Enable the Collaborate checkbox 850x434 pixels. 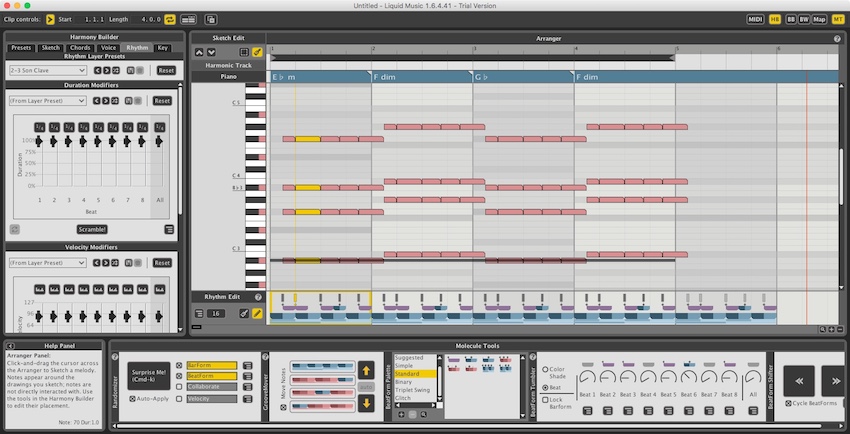click(179, 387)
